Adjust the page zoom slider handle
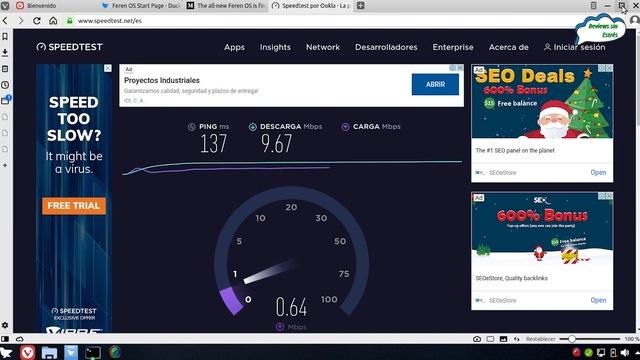640x360 pixels. click(572, 339)
